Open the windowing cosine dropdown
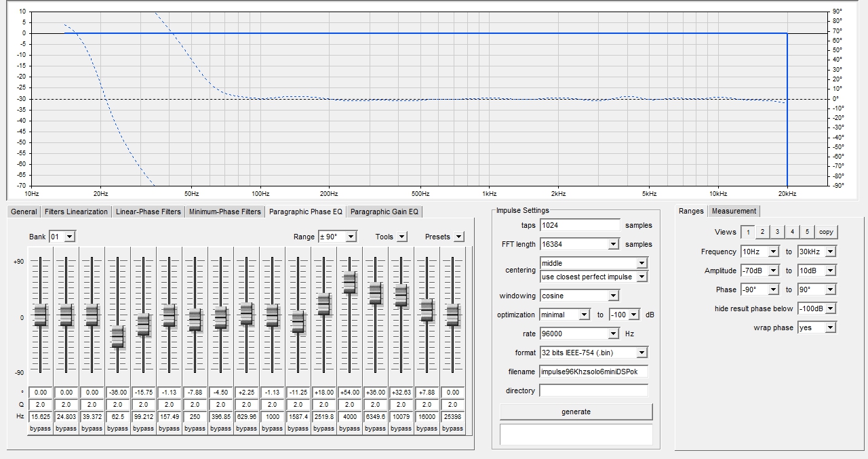Viewport: 868px width, 459px height. (613, 296)
